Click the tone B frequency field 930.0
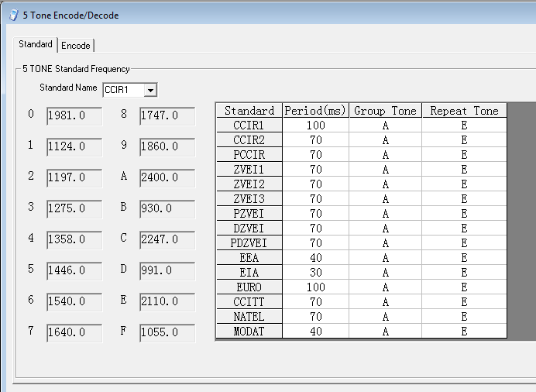This screenshot has width=536, height=392. tap(167, 209)
